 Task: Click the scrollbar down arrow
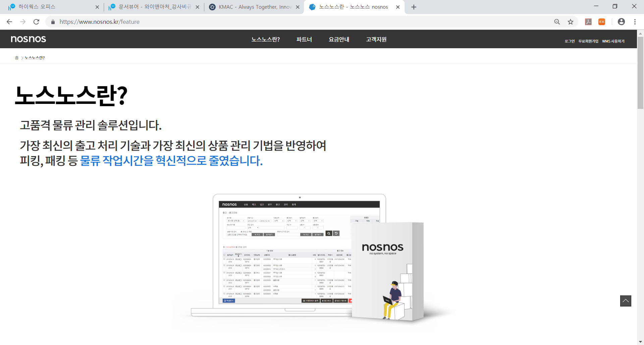pos(640,342)
